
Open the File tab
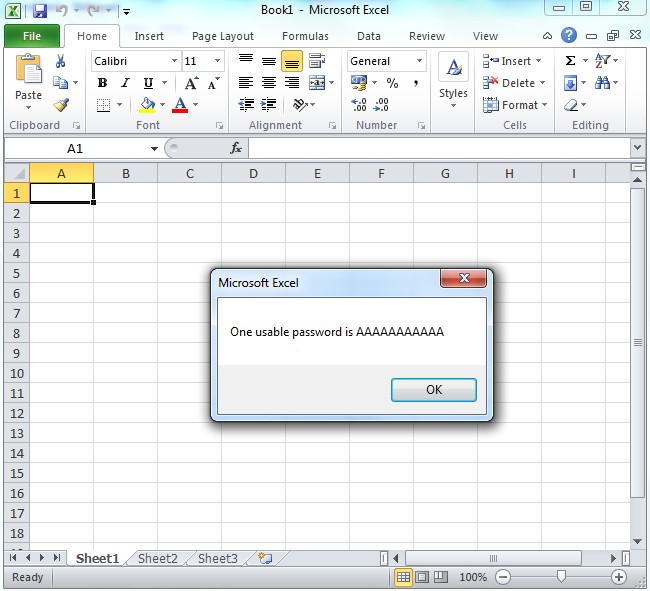(x=32, y=36)
